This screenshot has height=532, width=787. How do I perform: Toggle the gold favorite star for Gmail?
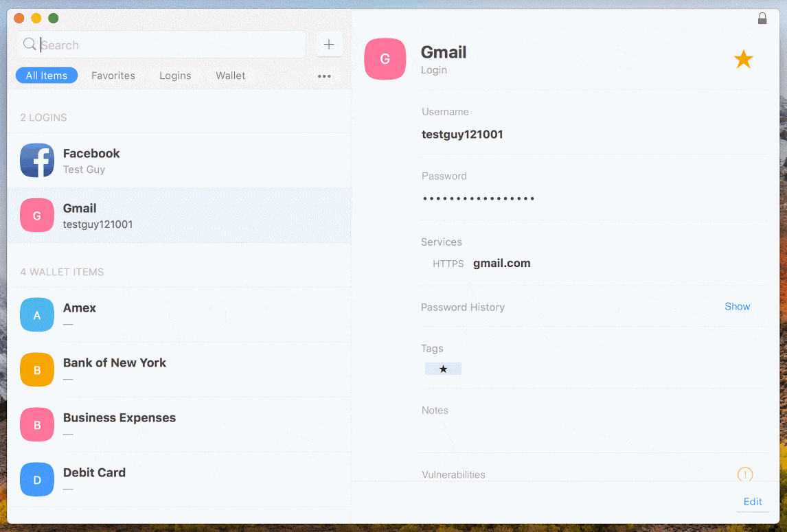click(x=743, y=59)
